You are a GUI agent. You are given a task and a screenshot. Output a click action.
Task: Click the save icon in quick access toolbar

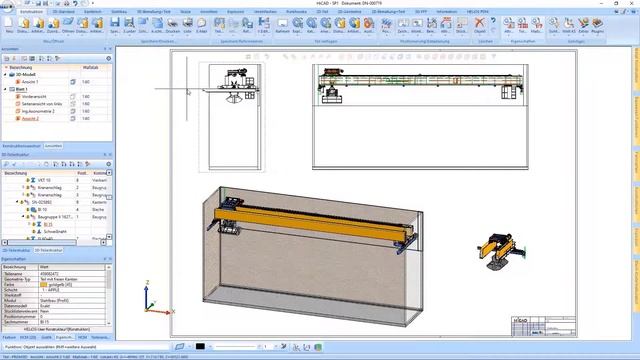point(38,3)
